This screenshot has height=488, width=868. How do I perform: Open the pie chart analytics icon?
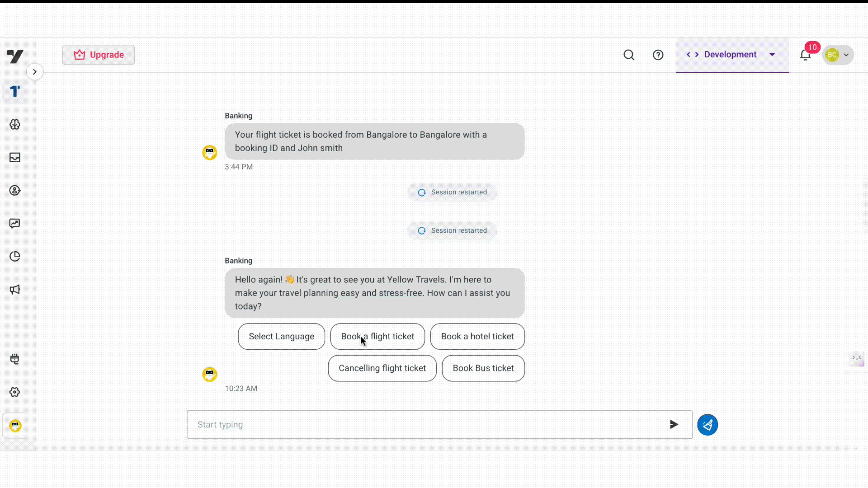click(x=15, y=256)
